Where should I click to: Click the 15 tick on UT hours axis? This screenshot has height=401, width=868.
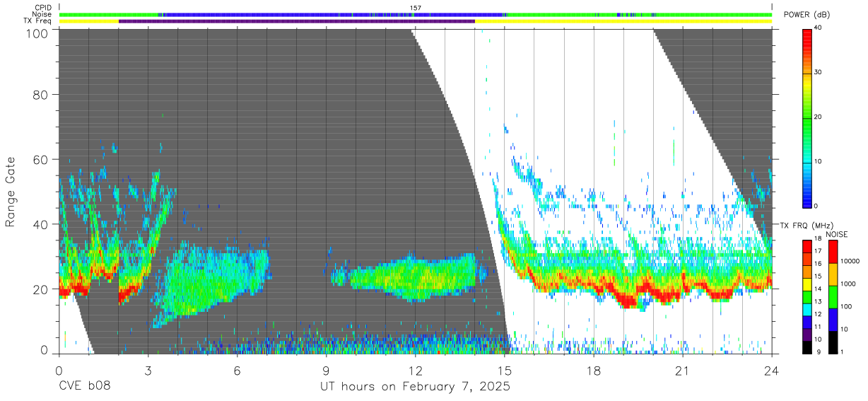(x=504, y=371)
